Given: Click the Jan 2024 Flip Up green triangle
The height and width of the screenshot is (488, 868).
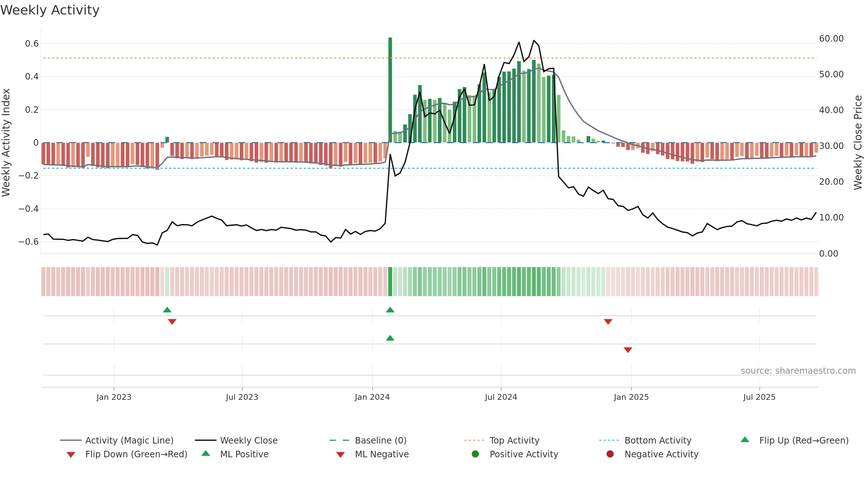Looking at the screenshot, I should pos(390,310).
